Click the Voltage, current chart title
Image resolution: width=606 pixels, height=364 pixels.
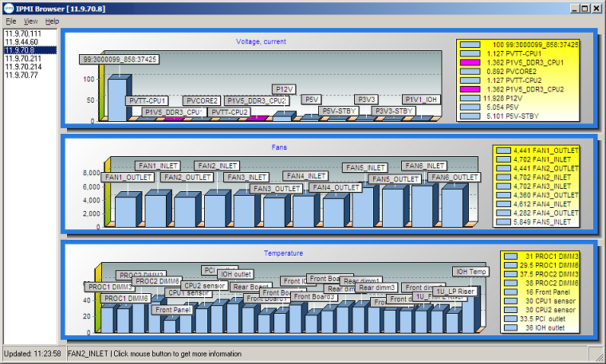(x=261, y=41)
